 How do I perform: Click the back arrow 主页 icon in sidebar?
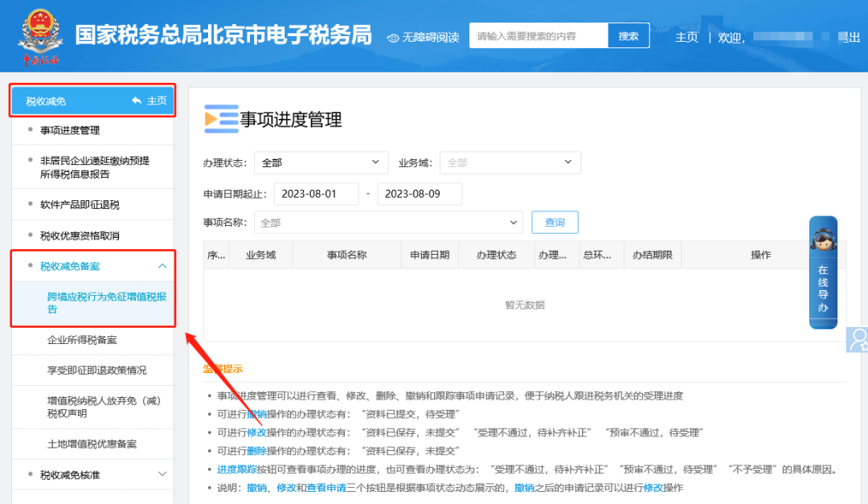137,100
